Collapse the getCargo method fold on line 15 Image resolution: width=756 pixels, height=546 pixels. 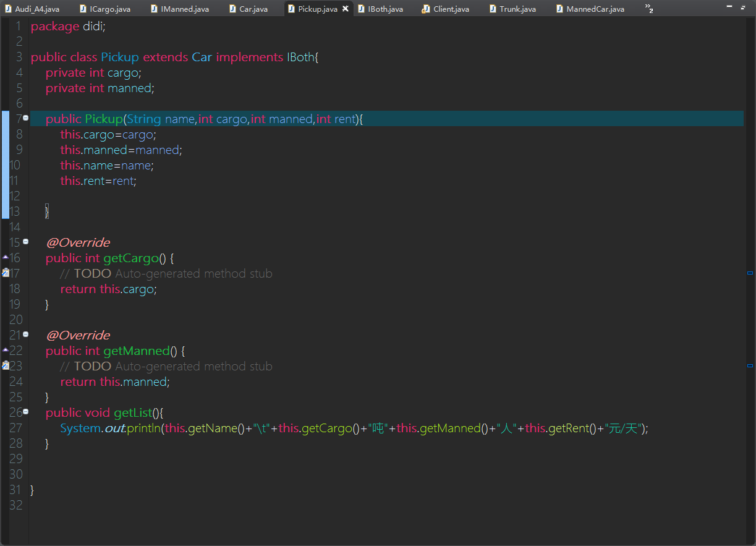tap(26, 242)
